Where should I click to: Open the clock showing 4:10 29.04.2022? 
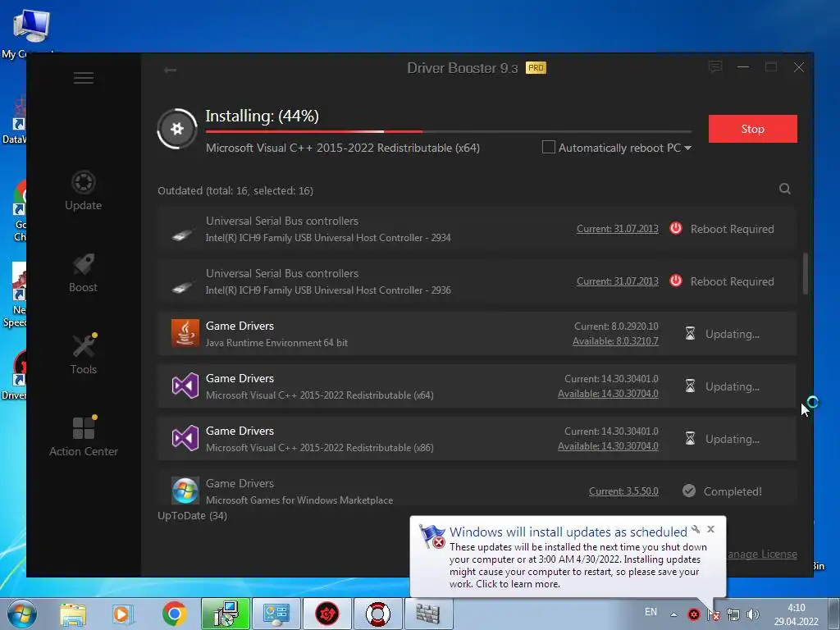click(x=796, y=614)
